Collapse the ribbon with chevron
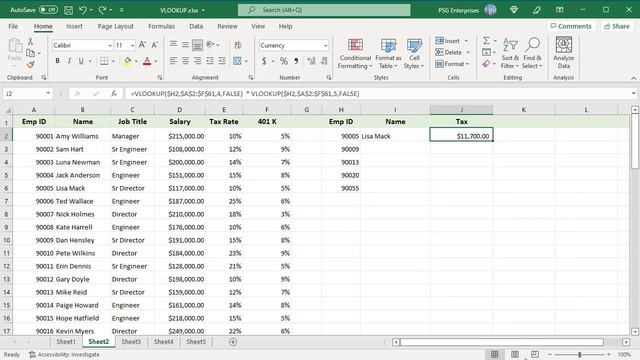Viewport: 640px width, 360px height. coord(633,78)
